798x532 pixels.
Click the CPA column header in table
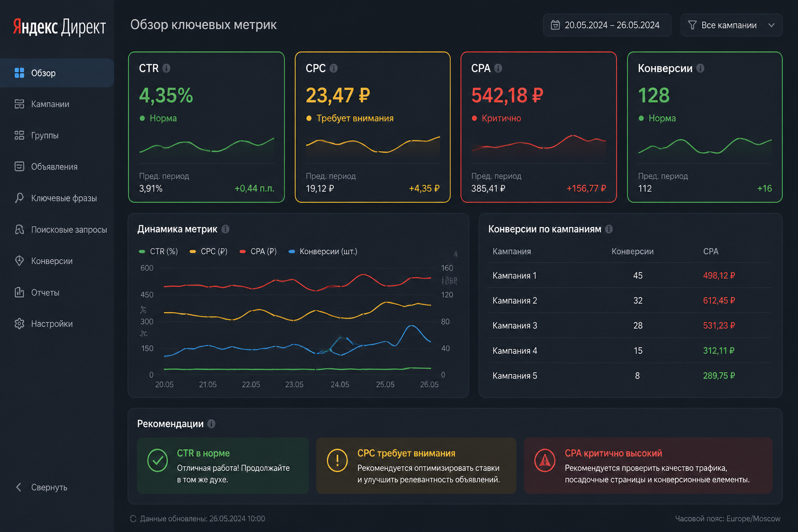click(711, 251)
